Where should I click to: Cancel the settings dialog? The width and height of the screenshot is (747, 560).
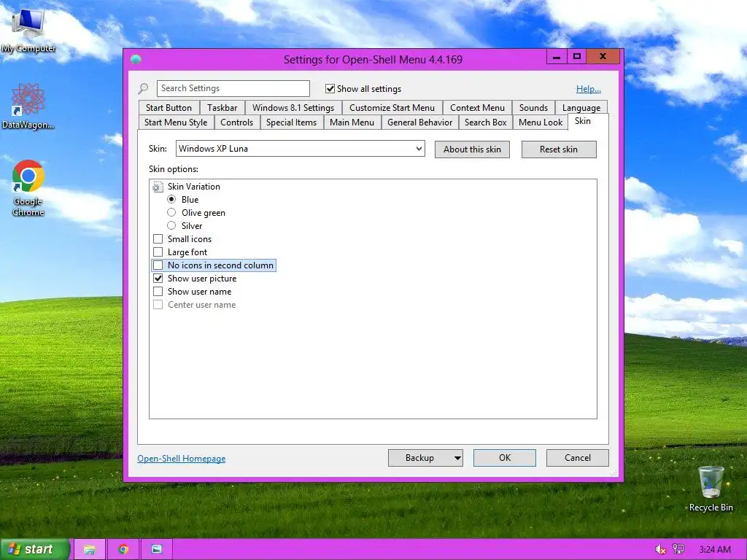point(578,458)
